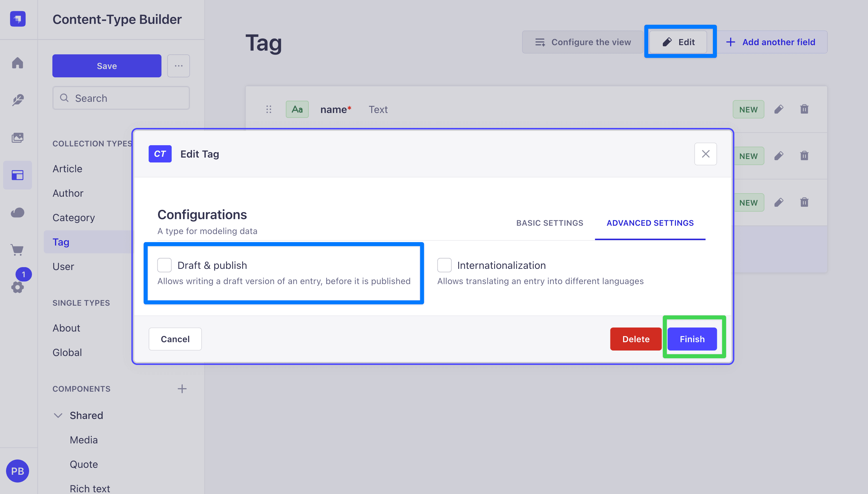Open the three-dots menu beside Save
This screenshot has height=494, width=868.
pos(179,66)
